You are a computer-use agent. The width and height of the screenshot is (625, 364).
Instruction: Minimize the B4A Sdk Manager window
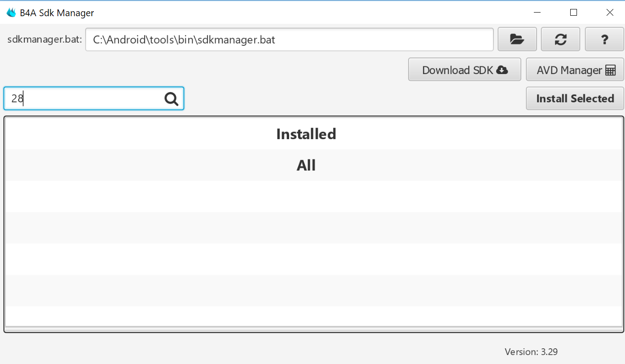pos(537,13)
